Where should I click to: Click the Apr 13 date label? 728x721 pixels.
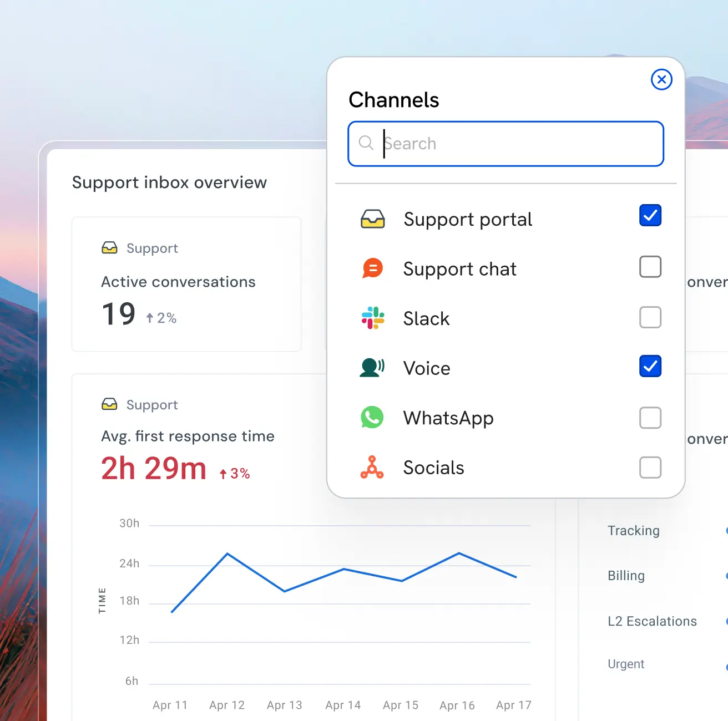[285, 705]
